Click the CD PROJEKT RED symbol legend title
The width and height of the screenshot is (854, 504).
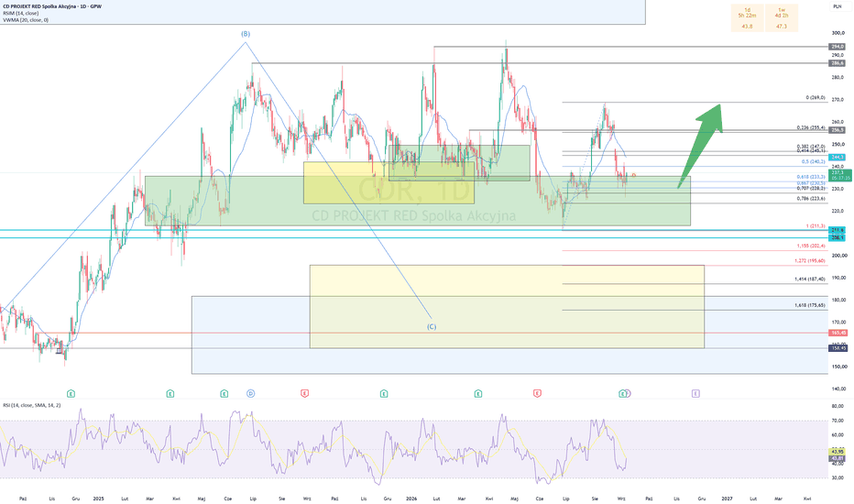52,6
